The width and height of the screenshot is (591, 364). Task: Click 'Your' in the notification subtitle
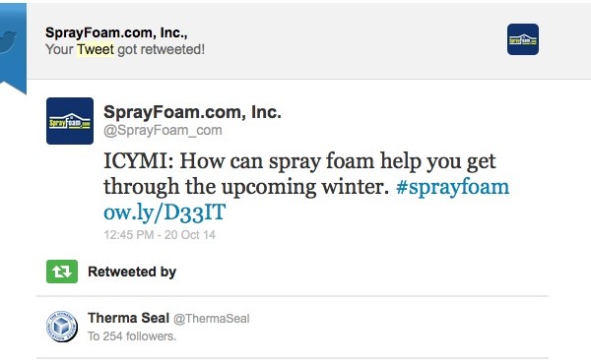tap(59, 49)
